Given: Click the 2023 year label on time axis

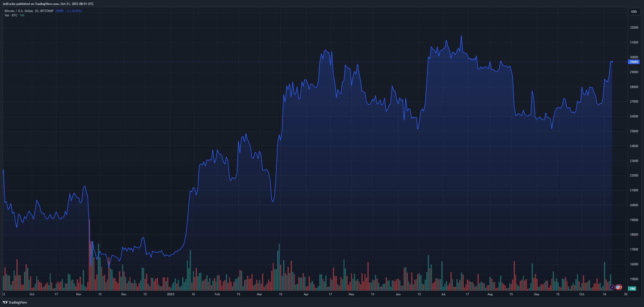Looking at the screenshot, I should [x=170, y=294].
